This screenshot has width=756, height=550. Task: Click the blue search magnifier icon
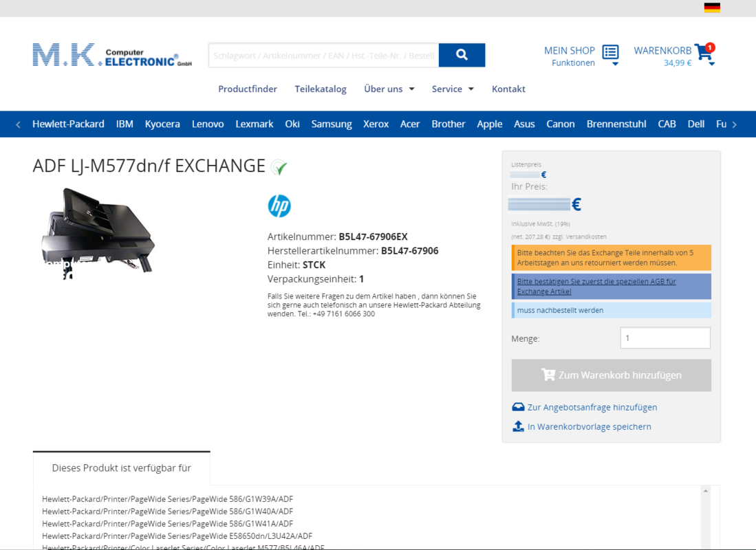pyautogui.click(x=461, y=55)
